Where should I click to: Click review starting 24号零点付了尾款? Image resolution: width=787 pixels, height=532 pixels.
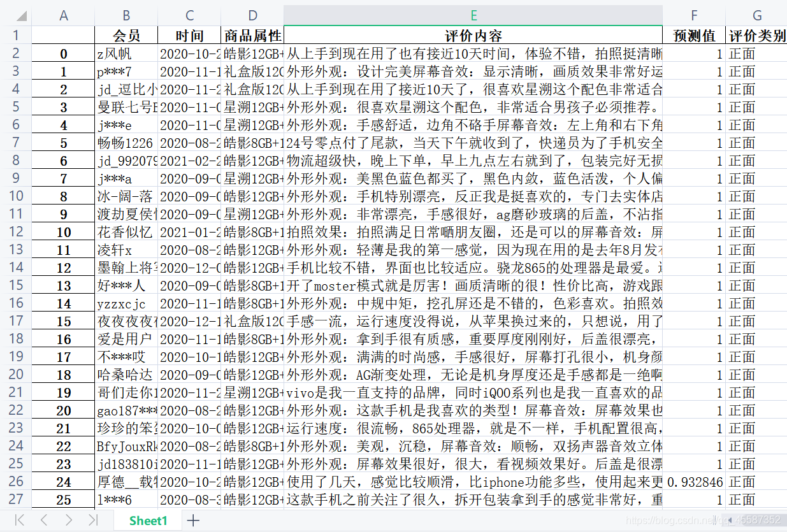point(473,143)
